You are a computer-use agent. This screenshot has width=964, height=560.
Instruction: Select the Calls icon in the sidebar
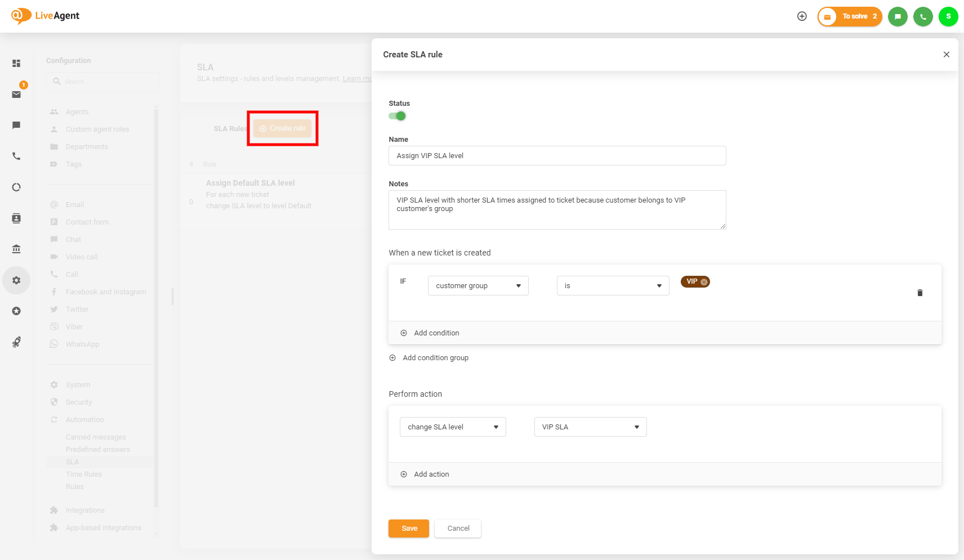tap(16, 156)
